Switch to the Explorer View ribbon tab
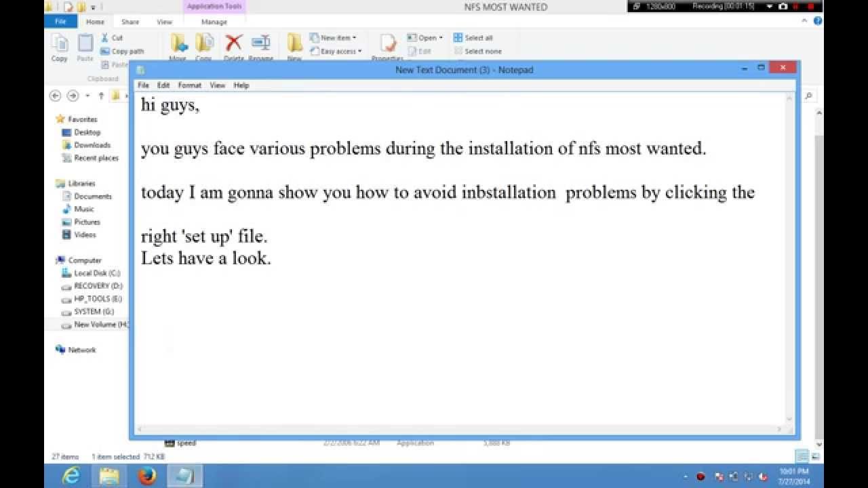Viewport: 868px width, 488px height. 165,22
